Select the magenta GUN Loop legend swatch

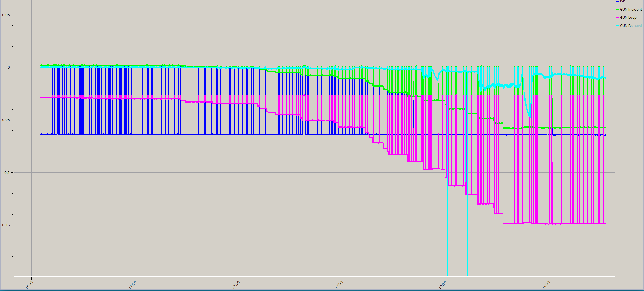(618, 18)
